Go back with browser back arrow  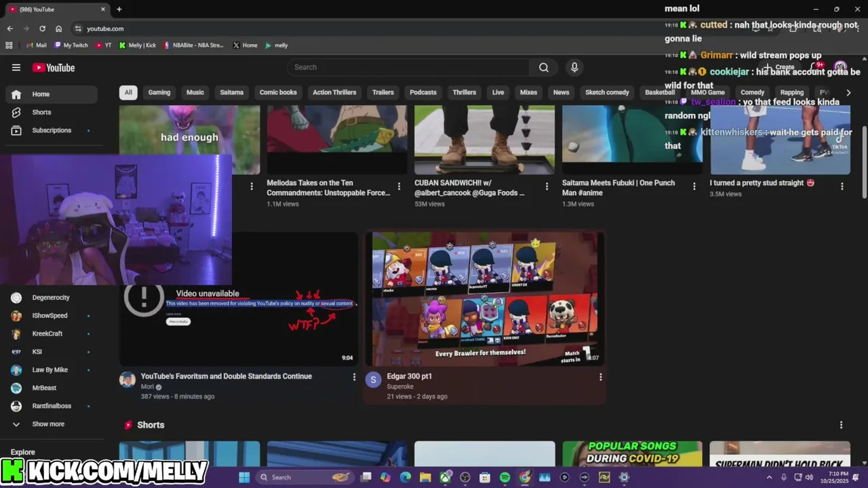[x=9, y=28]
